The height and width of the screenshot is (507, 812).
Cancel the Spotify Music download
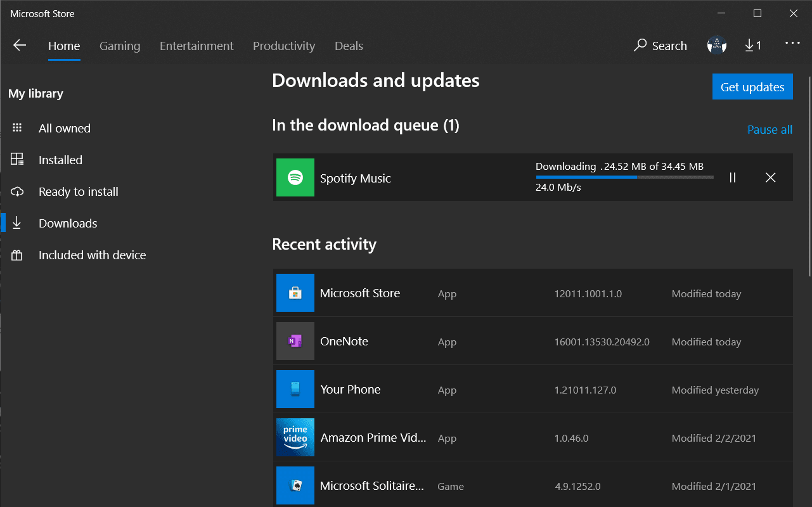pos(770,177)
